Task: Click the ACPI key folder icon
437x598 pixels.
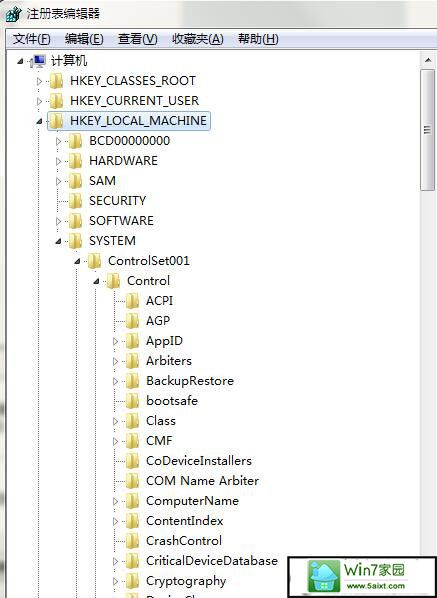Action: tap(132, 301)
